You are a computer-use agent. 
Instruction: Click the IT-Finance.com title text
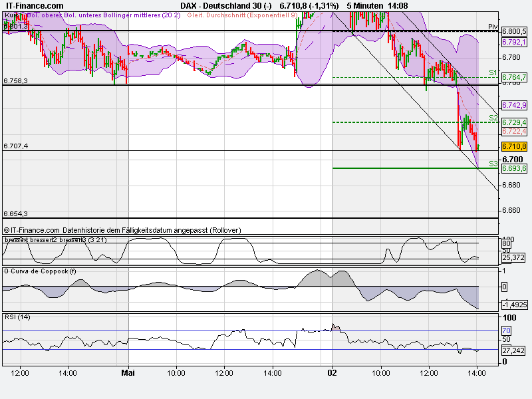coord(35,6)
